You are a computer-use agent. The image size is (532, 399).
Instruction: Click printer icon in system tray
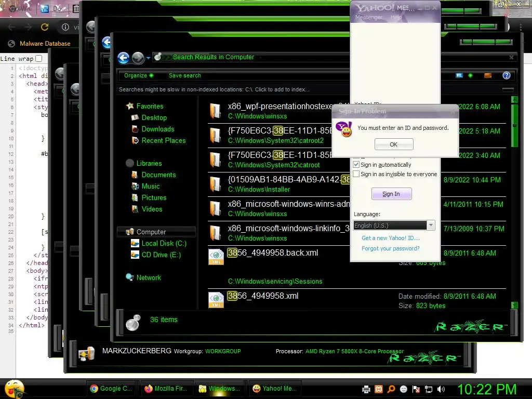pyautogui.click(x=366, y=389)
